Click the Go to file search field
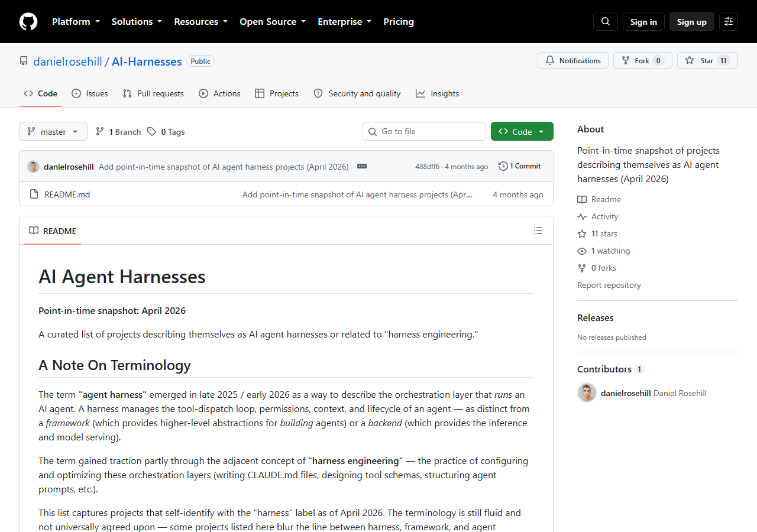The height and width of the screenshot is (532, 757). click(x=424, y=131)
